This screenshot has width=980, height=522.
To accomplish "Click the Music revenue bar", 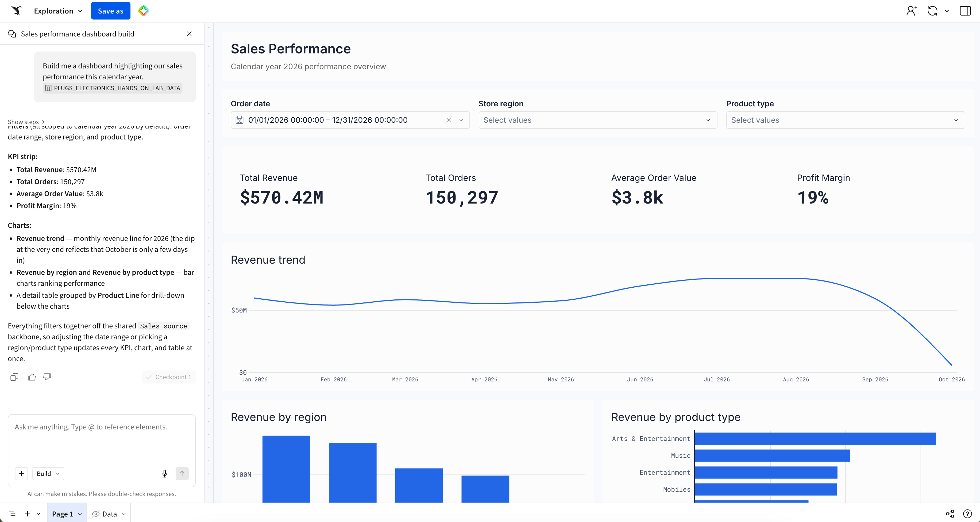I will click(772, 455).
